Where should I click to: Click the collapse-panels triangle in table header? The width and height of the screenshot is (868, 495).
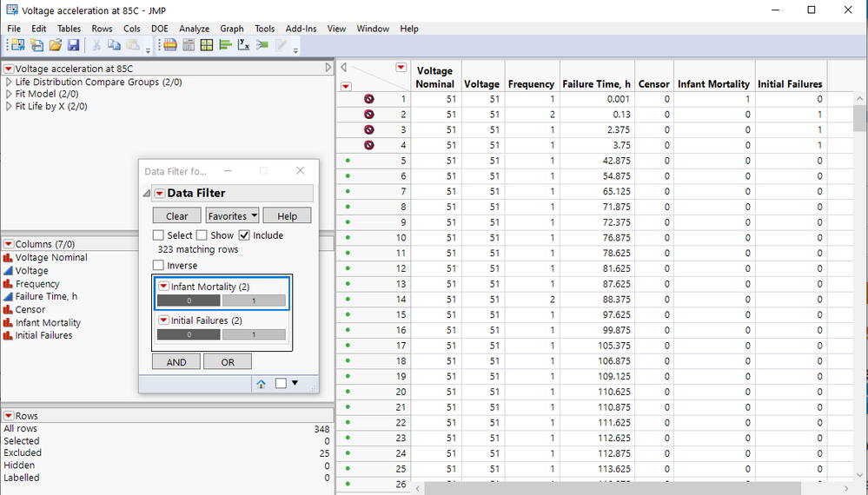(344, 68)
